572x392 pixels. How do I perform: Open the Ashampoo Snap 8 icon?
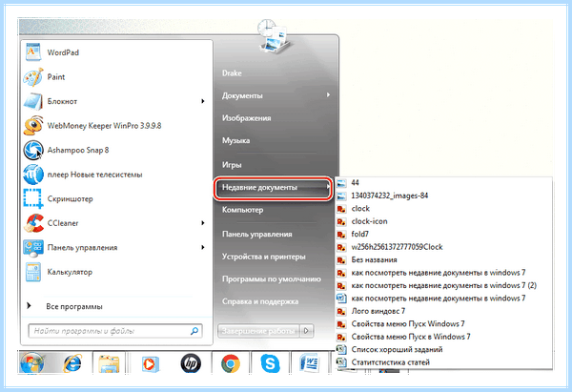click(x=32, y=150)
